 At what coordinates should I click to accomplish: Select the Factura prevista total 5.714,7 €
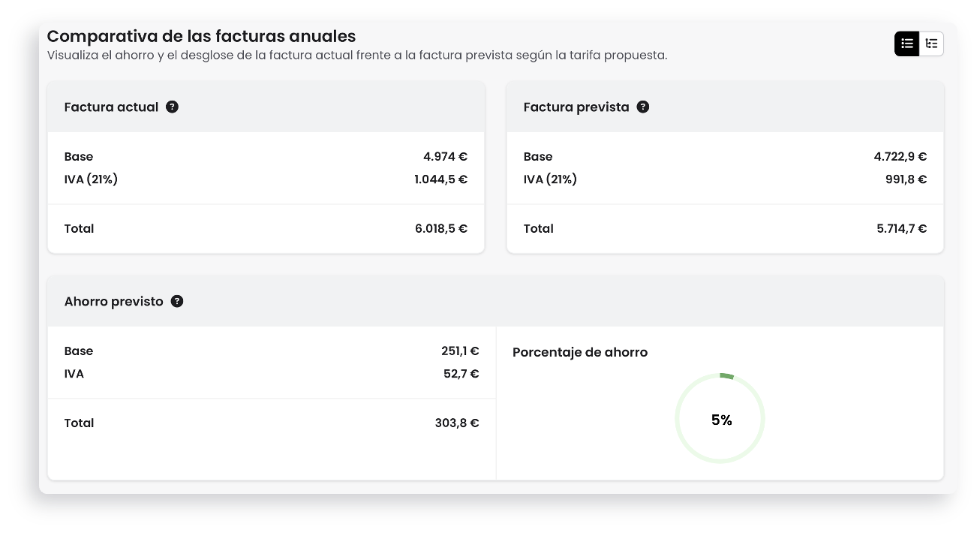coord(902,228)
